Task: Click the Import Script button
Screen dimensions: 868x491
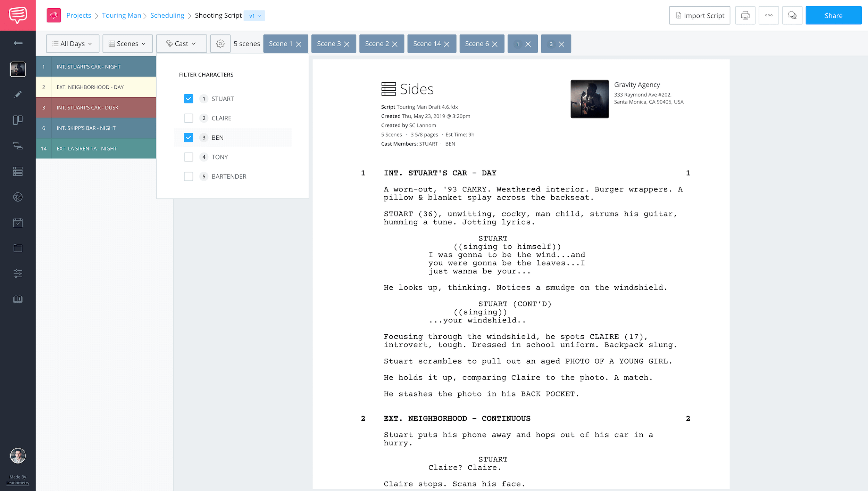Action: [699, 16]
